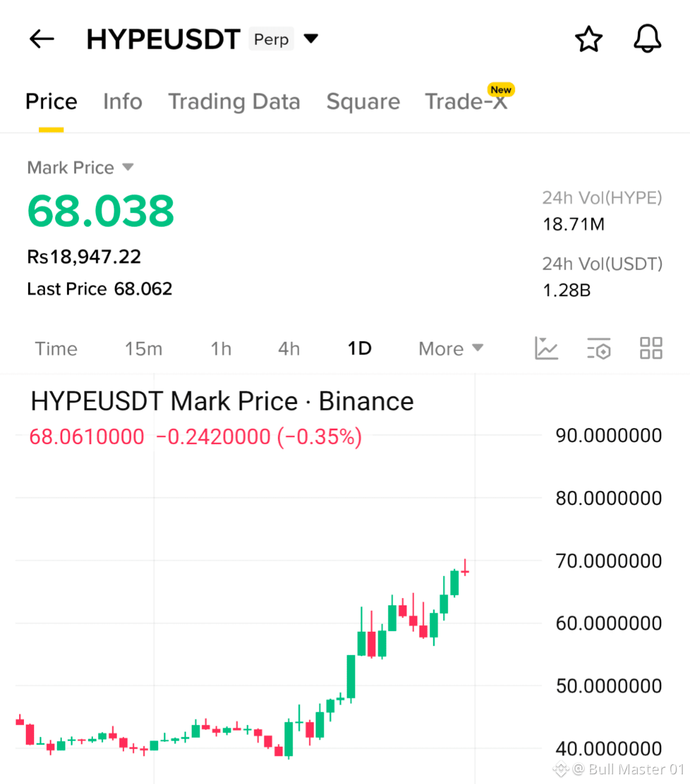
Task: Expand the Mark Price dropdown
Action: 128,167
